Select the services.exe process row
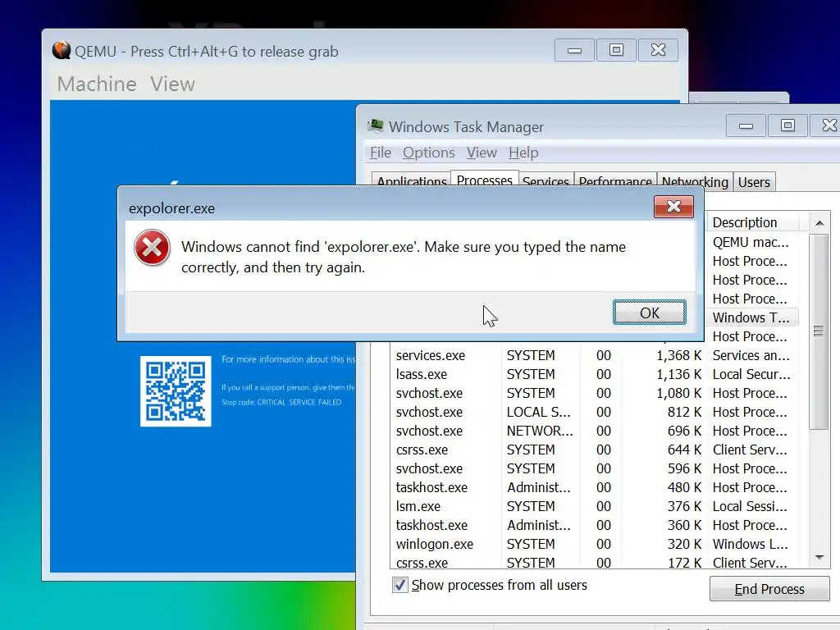This screenshot has width=840, height=630. 595,355
